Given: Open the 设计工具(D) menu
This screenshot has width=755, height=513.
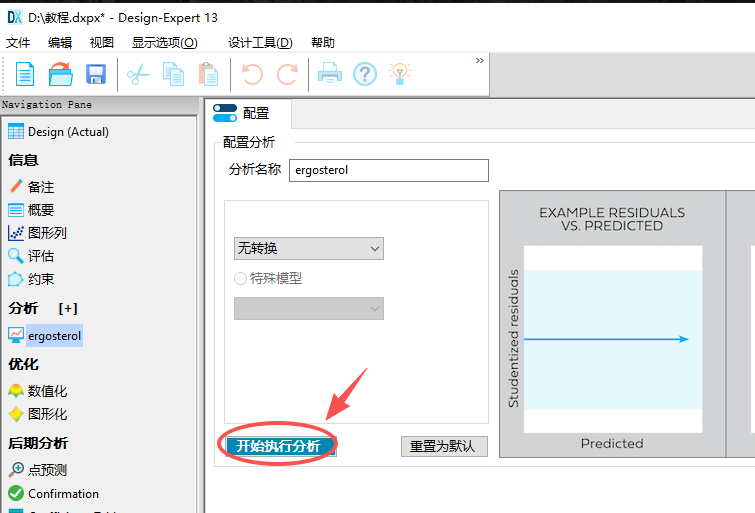Looking at the screenshot, I should click(260, 43).
